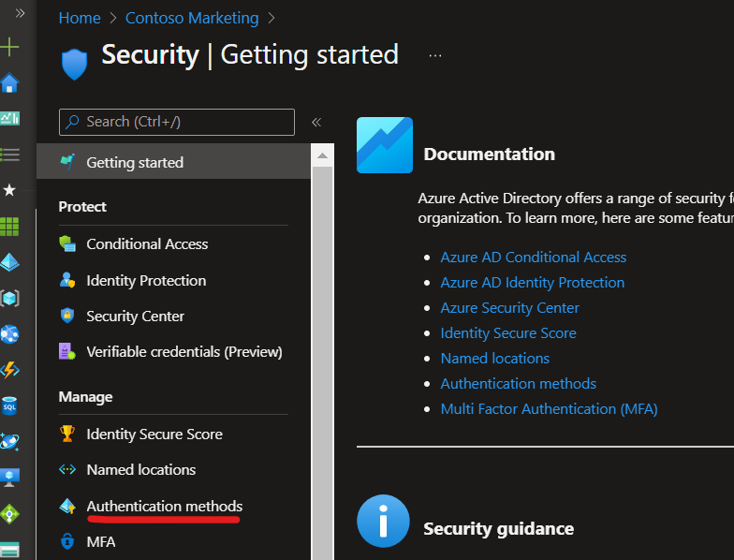Click the Authentication methods diamond icon
The height and width of the screenshot is (560, 734).
coord(67,506)
